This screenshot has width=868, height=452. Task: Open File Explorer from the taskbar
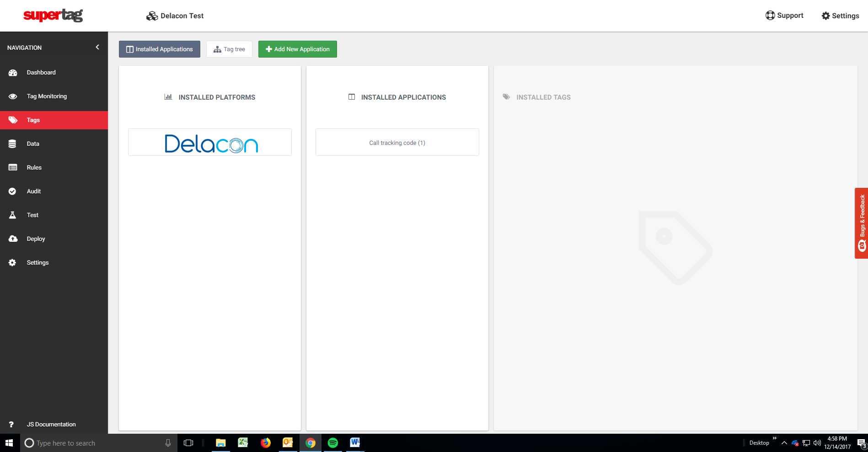[221, 443]
